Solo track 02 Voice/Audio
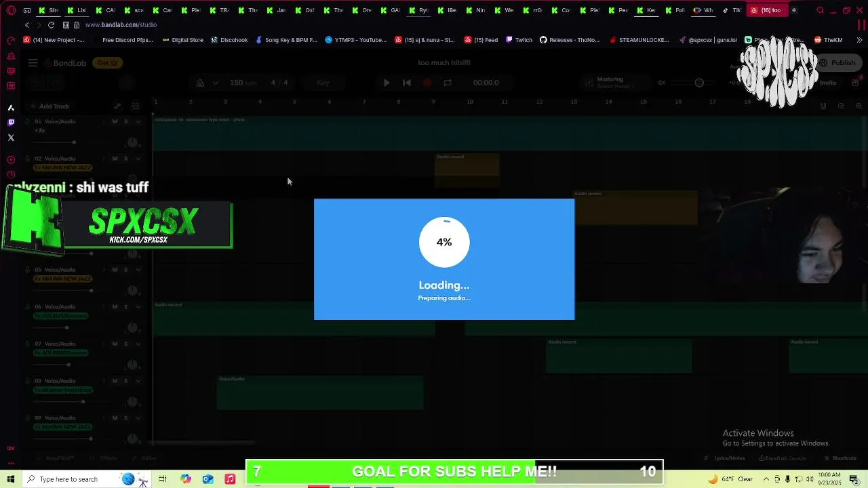Image resolution: width=868 pixels, height=488 pixels. (125, 159)
